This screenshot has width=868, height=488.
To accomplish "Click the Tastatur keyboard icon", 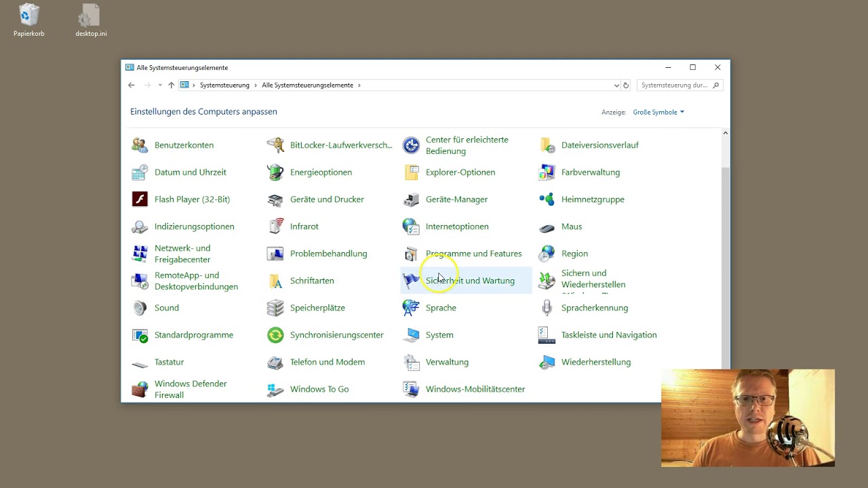I will (140, 364).
